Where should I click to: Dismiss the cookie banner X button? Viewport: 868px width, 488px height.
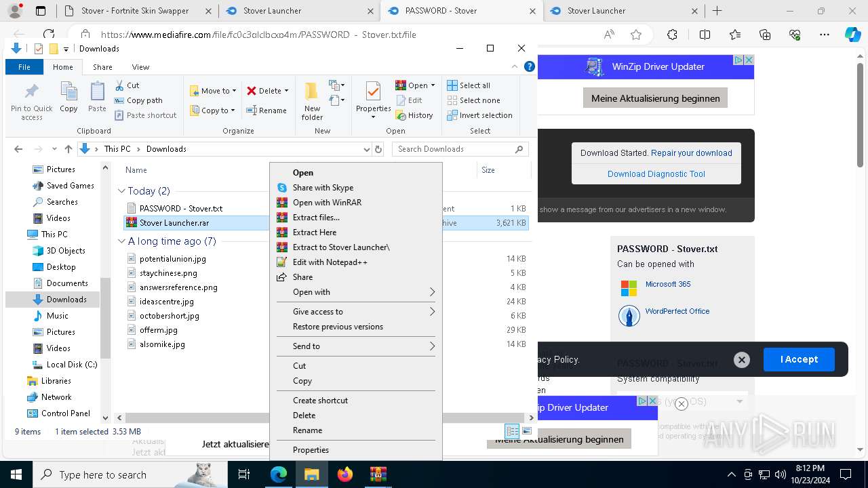[x=742, y=360]
